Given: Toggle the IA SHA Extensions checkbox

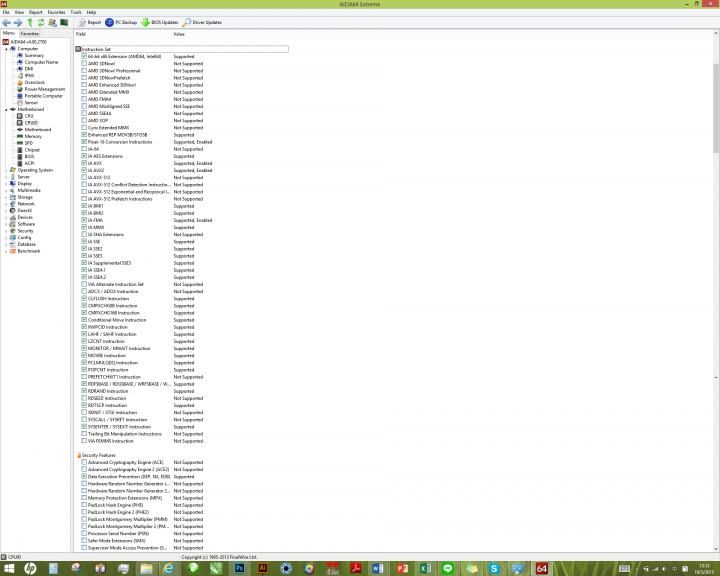Looking at the screenshot, I should [84, 234].
